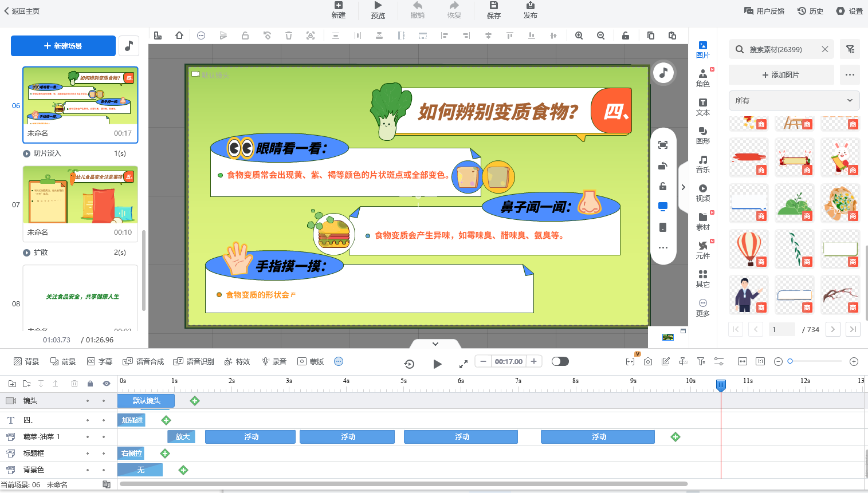Open the 元件 components panel
The image size is (868, 493).
(x=703, y=250)
